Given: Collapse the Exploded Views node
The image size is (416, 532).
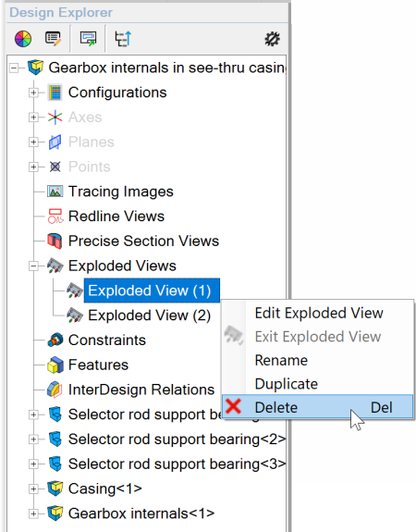Looking at the screenshot, I should tap(33, 266).
